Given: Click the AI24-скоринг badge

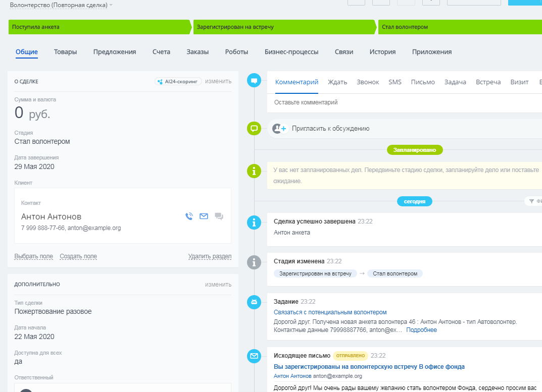Looking at the screenshot, I should (x=178, y=81).
